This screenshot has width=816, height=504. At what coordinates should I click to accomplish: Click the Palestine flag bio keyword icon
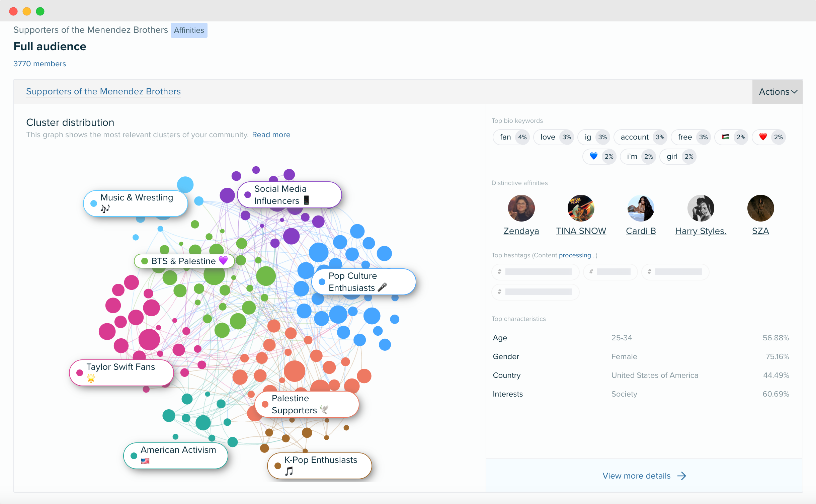click(x=725, y=137)
